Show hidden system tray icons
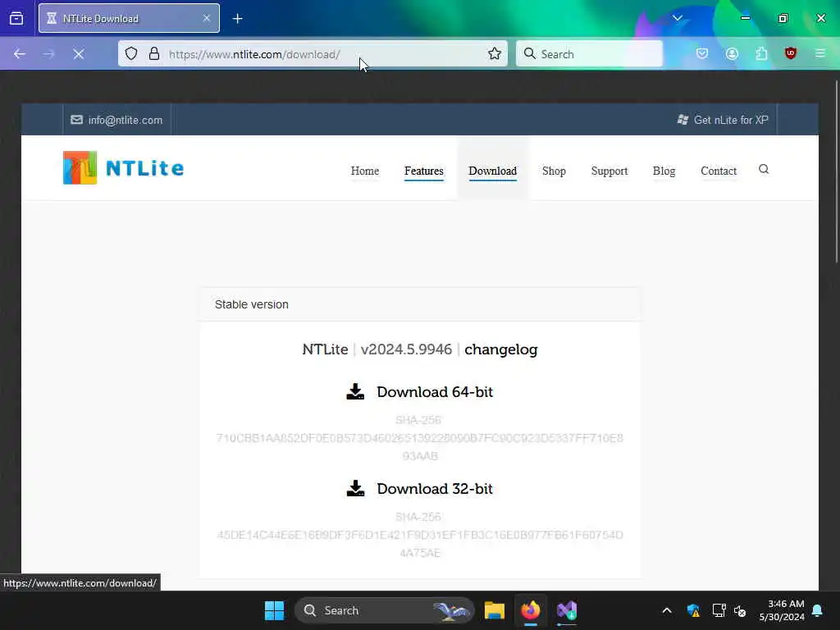Viewport: 840px width, 630px height. (667, 610)
